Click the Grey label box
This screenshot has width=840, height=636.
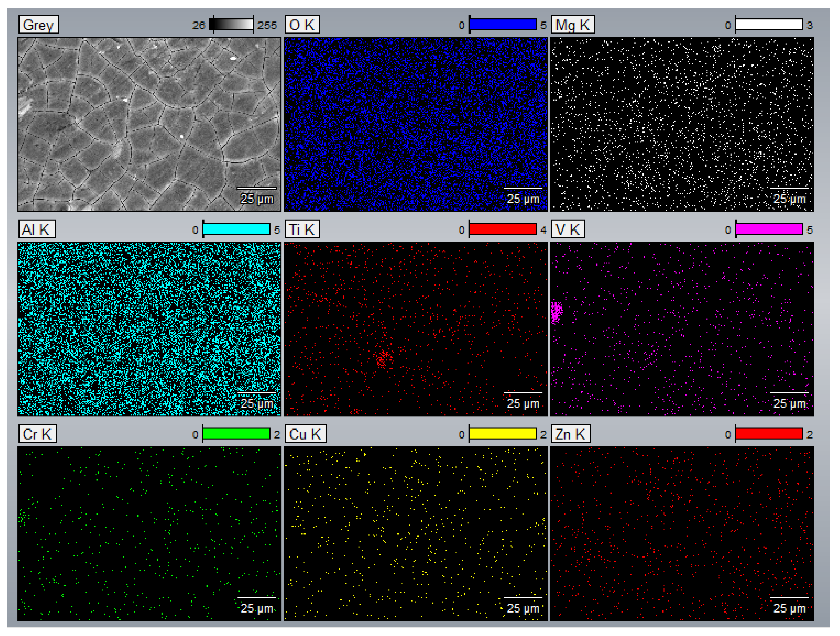tap(38, 25)
